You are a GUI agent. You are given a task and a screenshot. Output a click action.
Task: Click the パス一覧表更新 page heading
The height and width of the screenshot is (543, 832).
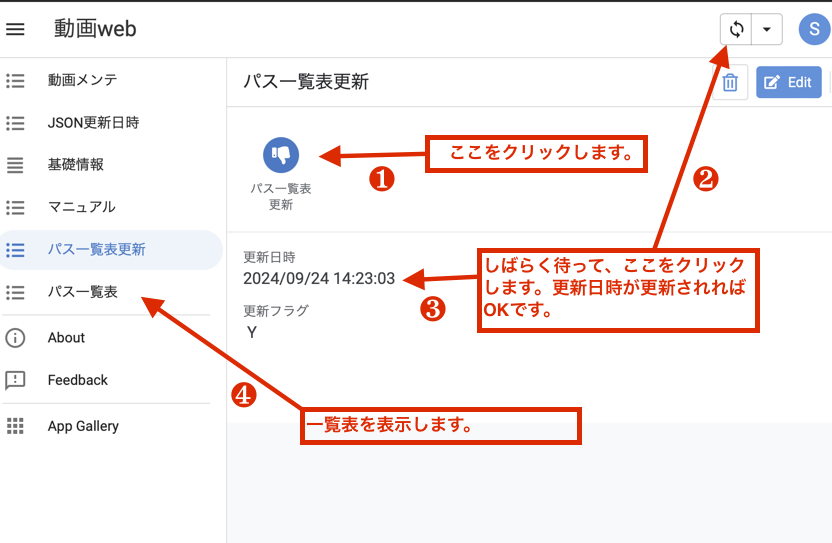(306, 82)
